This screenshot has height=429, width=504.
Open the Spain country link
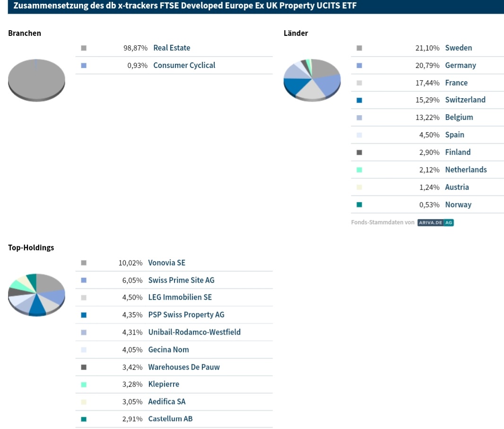click(454, 135)
